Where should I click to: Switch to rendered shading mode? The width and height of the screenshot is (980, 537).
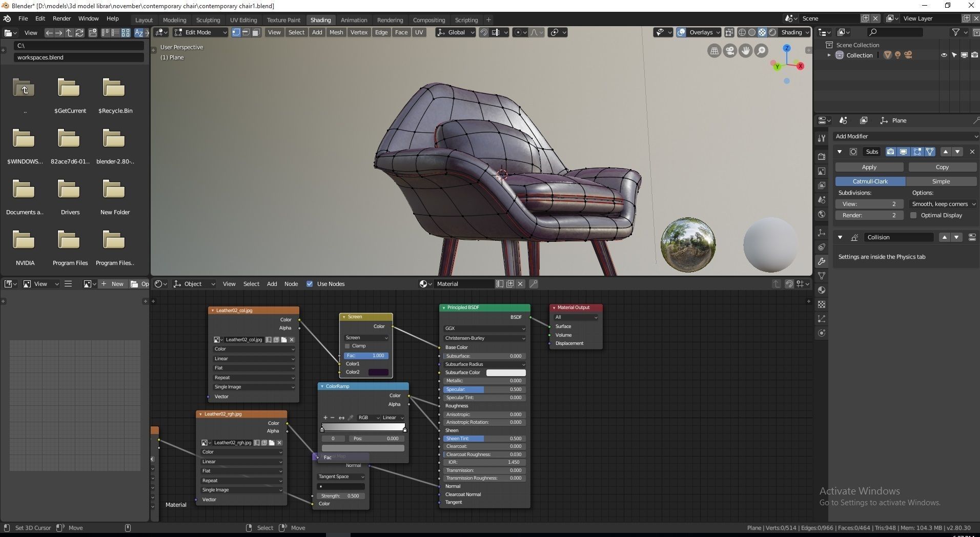(x=772, y=32)
